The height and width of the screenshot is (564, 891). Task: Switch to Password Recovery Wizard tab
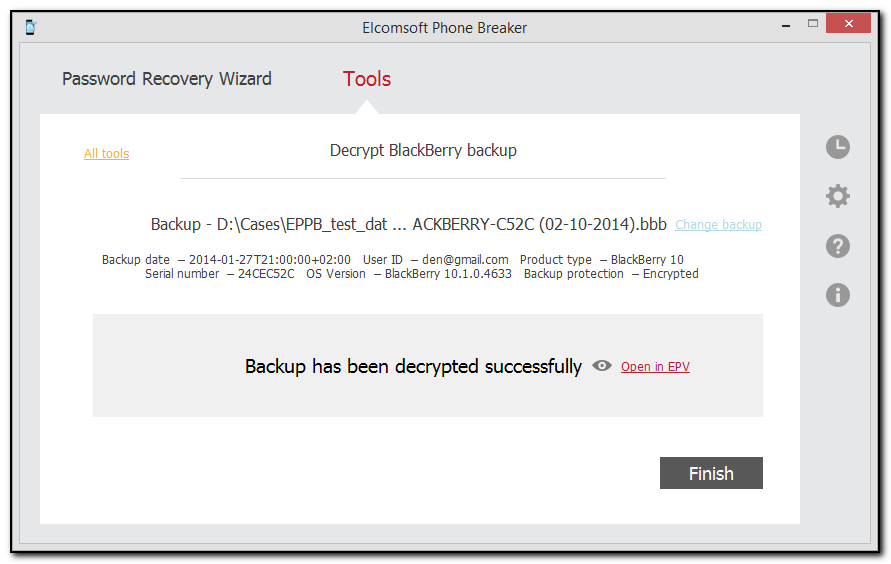click(167, 79)
